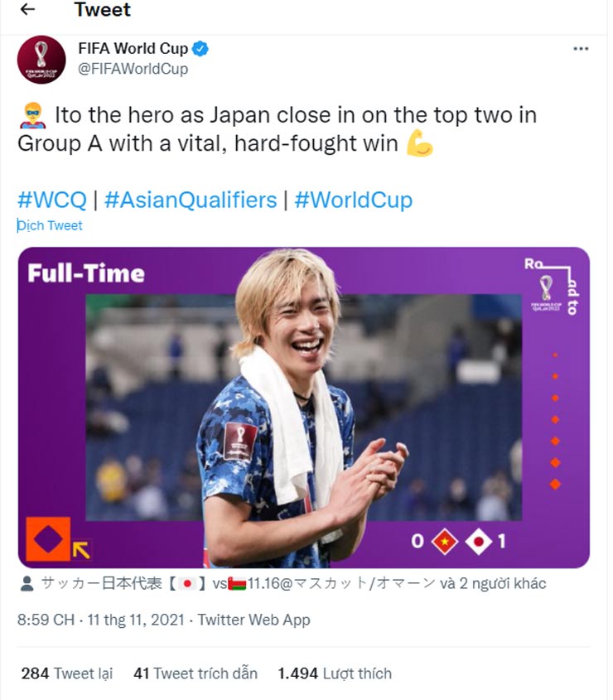Viewport: 613px width, 700px height.
Task: Click the Twitter Web App source label
Action: pyautogui.click(x=253, y=620)
